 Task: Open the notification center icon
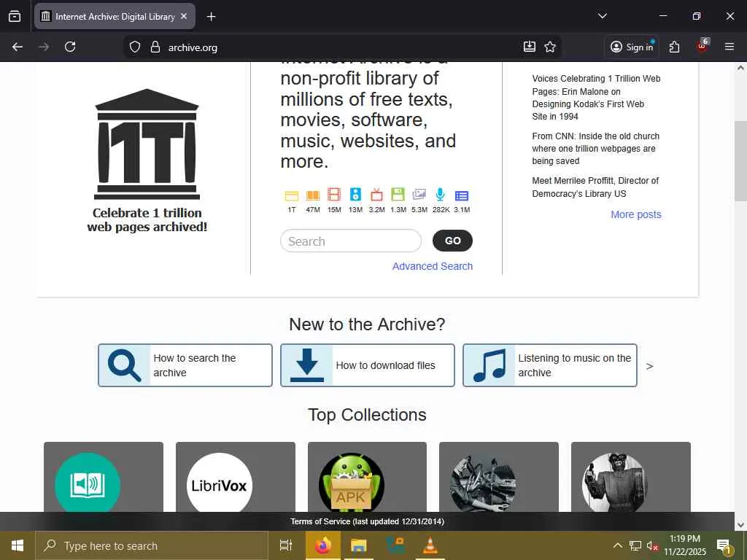click(724, 547)
